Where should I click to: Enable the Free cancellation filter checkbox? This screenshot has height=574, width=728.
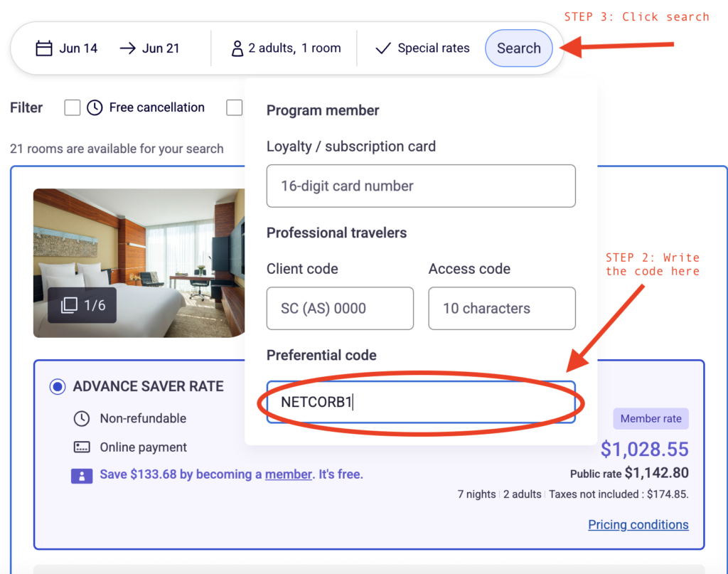tap(72, 107)
